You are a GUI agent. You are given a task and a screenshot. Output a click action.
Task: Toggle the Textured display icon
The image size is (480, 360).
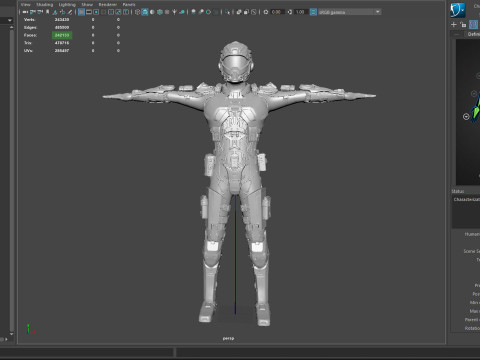(167, 12)
